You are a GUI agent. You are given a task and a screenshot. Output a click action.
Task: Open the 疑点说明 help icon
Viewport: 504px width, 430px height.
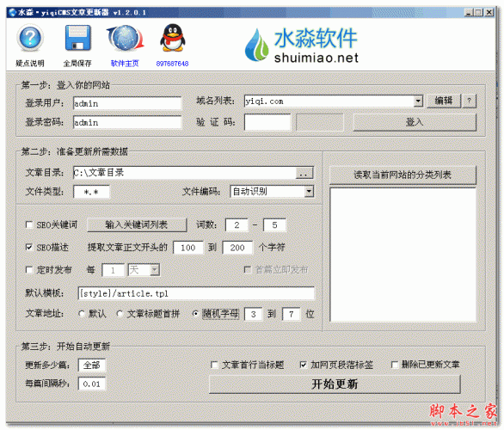point(30,38)
